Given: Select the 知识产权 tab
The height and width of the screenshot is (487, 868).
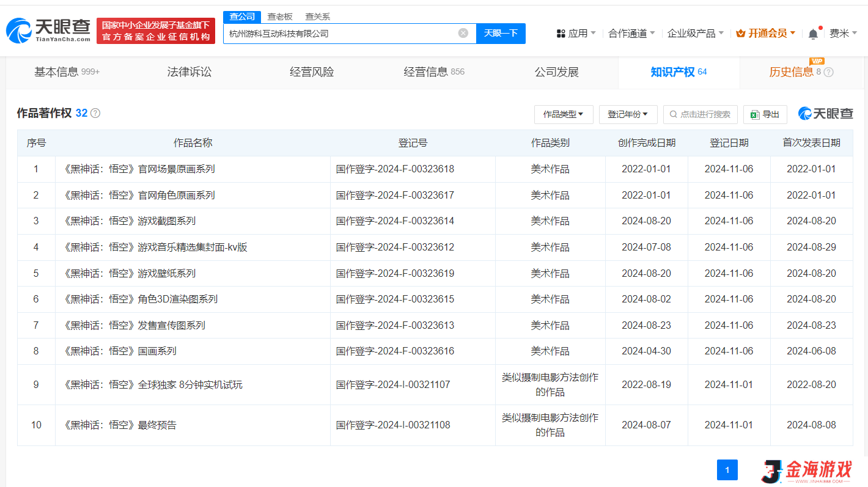Looking at the screenshot, I should coord(679,72).
